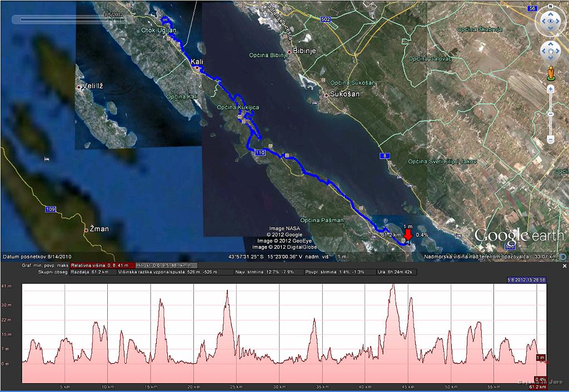Click the elevation peak near 24 km
The width and height of the screenshot is (569, 392).
[227, 292]
